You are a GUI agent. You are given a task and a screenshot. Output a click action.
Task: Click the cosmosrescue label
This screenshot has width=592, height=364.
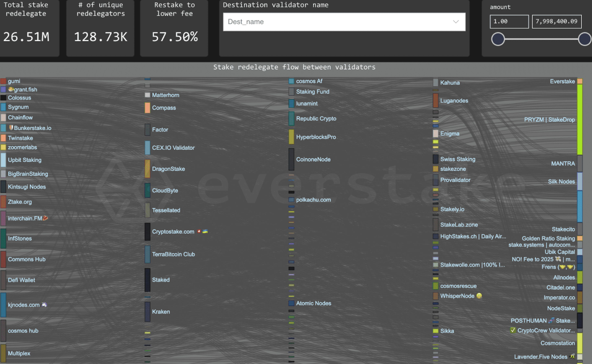458,286
